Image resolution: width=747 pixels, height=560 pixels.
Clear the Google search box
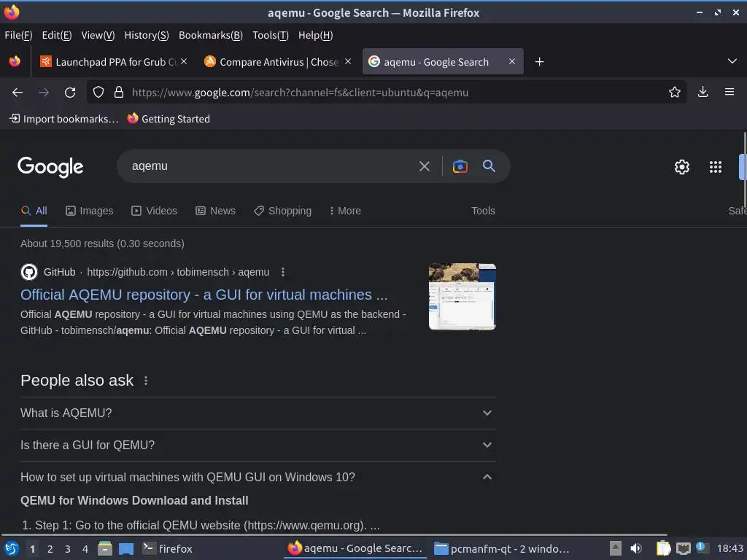tap(424, 166)
